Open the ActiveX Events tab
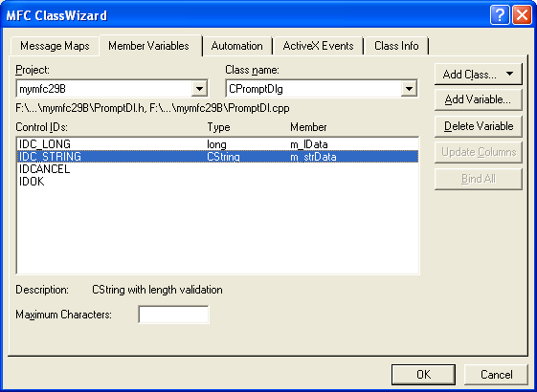 [318, 46]
